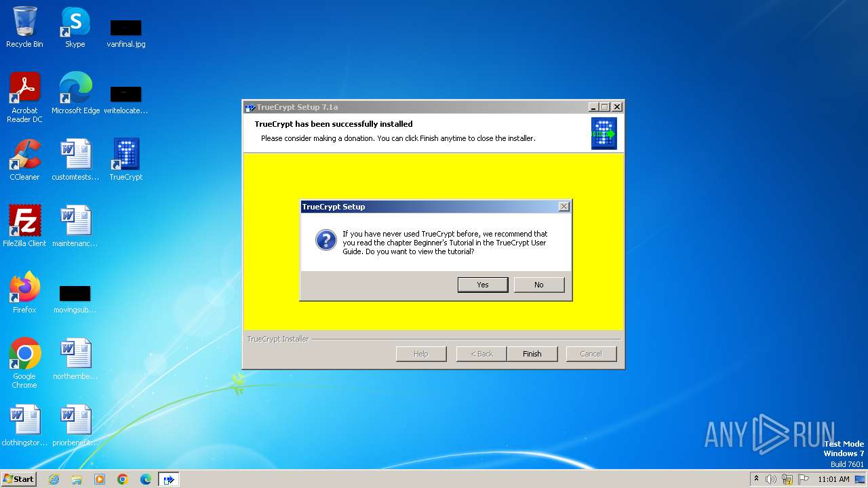This screenshot has width=868, height=488.
Task: Show hidden system tray icons
Action: pyautogui.click(x=756, y=479)
